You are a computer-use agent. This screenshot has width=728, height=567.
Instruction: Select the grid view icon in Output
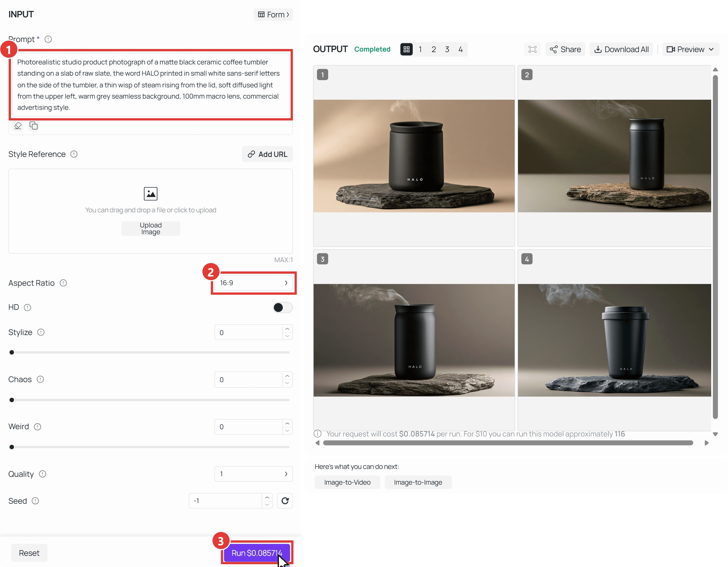[x=406, y=49]
